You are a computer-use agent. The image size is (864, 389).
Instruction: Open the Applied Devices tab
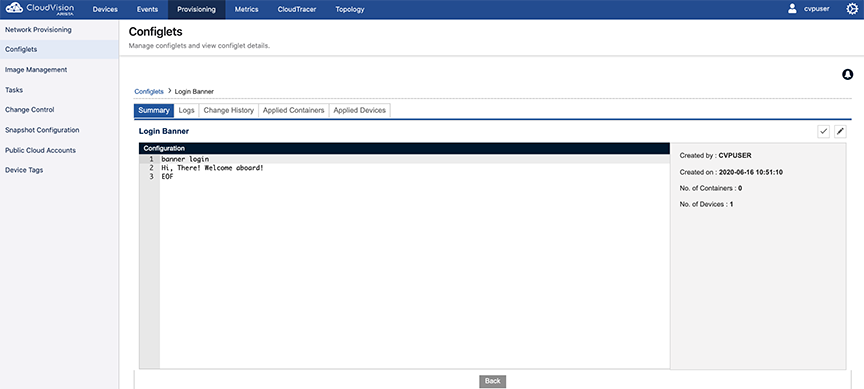(360, 110)
